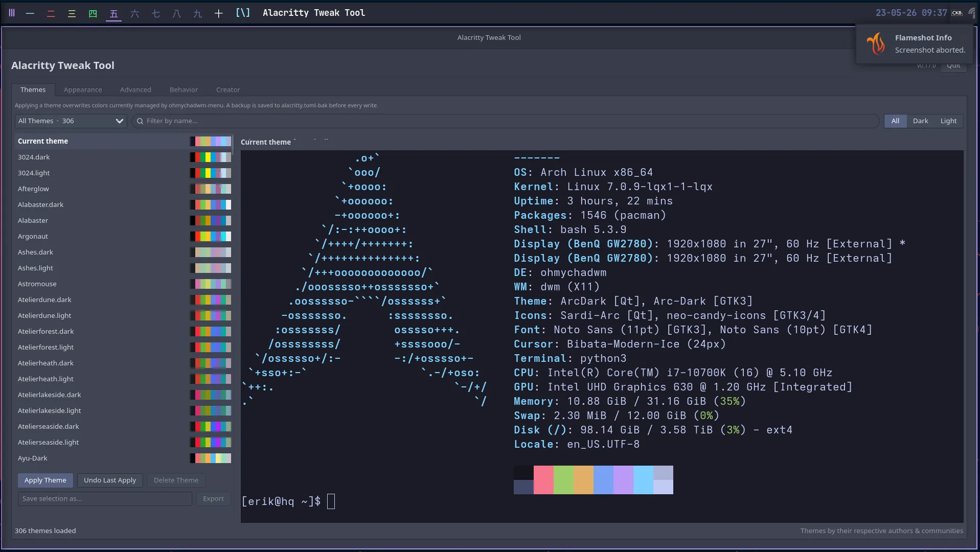Screen dimensions: 980x552
Task: Switch to dwm workspace tag 三
Action: click(72, 13)
